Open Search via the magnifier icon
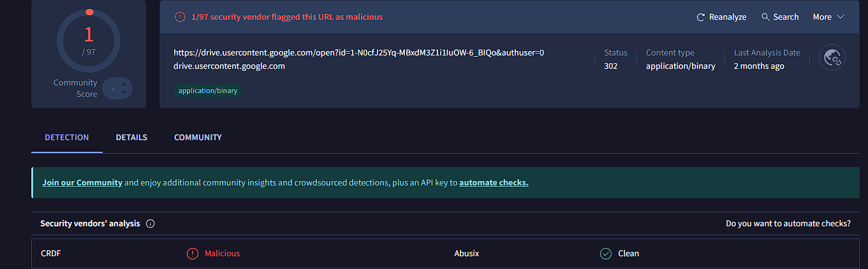This screenshot has width=868, height=269. click(765, 17)
